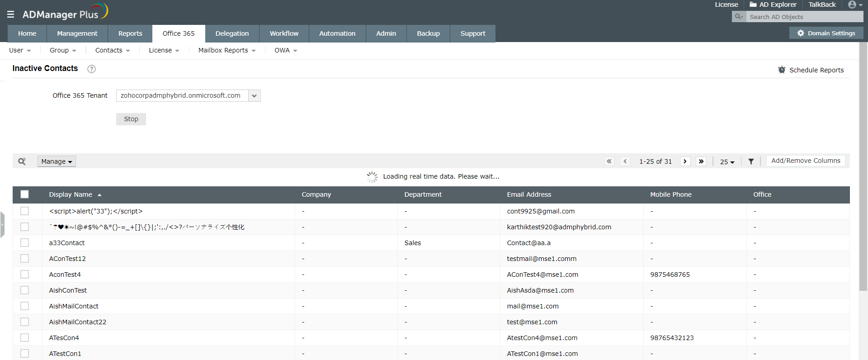Open the Schedule Reports link

point(816,70)
